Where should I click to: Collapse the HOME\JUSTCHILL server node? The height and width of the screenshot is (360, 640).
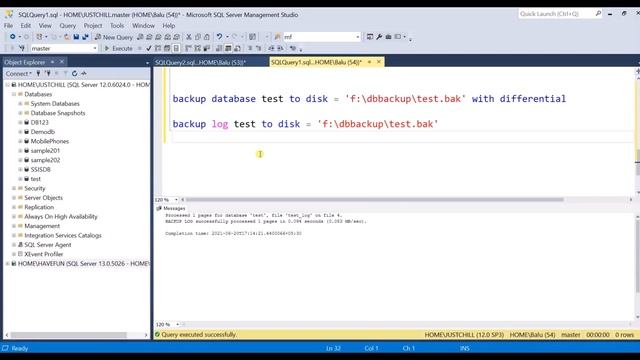pyautogui.click(x=7, y=85)
